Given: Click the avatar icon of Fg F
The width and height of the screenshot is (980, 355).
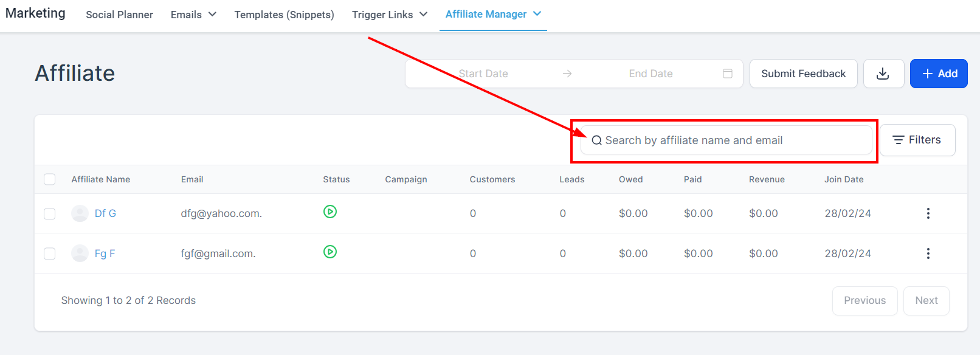Looking at the screenshot, I should [80, 253].
